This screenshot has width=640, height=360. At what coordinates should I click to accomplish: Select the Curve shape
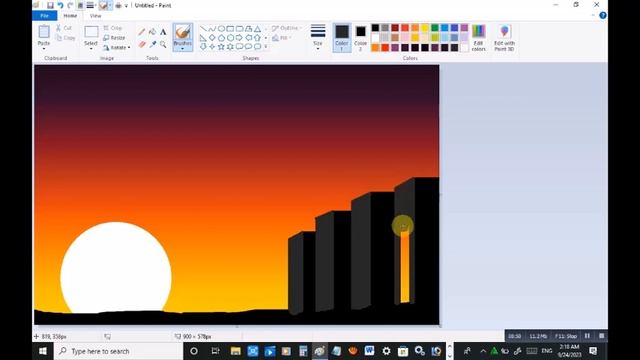(x=212, y=29)
